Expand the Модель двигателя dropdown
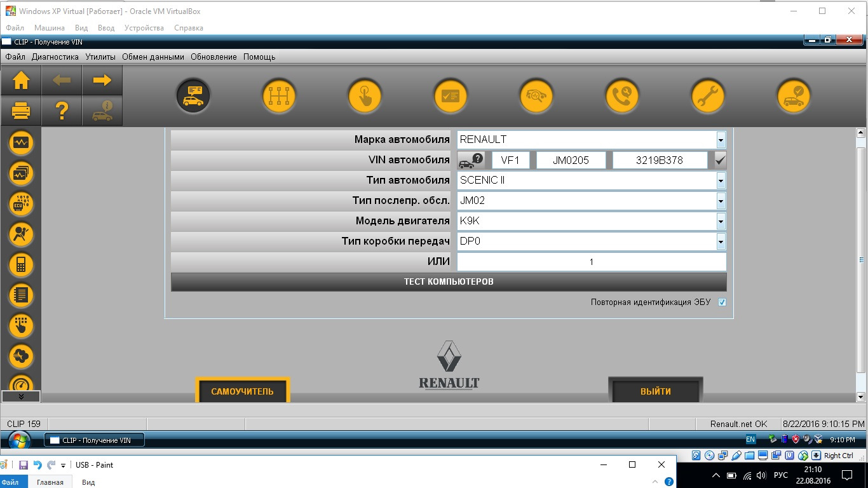Image resolution: width=868 pixels, height=488 pixels. tap(721, 221)
